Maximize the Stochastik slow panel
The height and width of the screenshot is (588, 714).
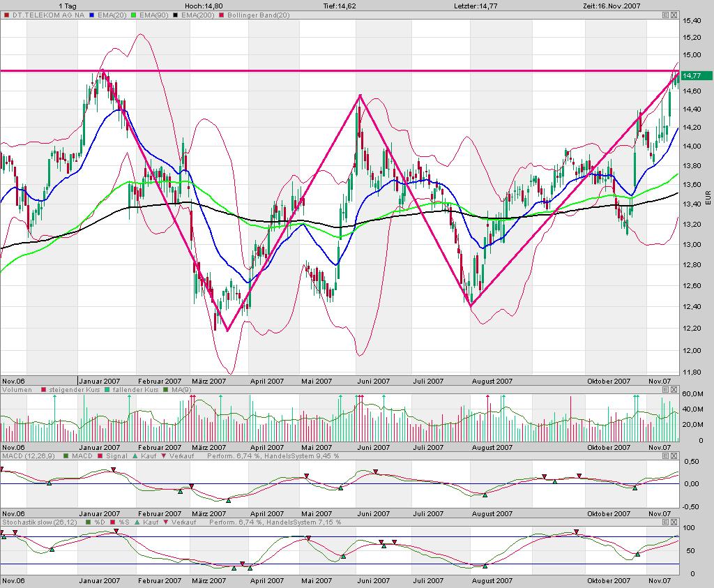click(x=665, y=522)
